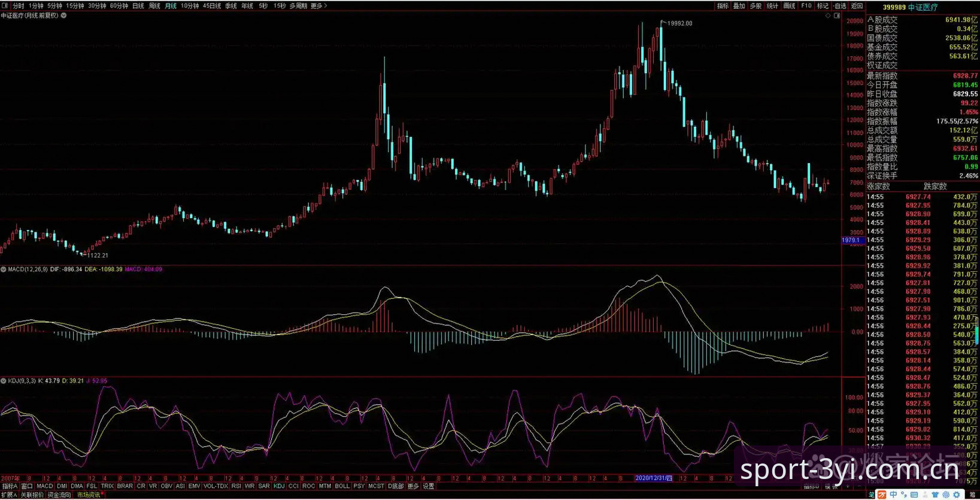Switch to the 日线 daily period tab

pos(138,5)
